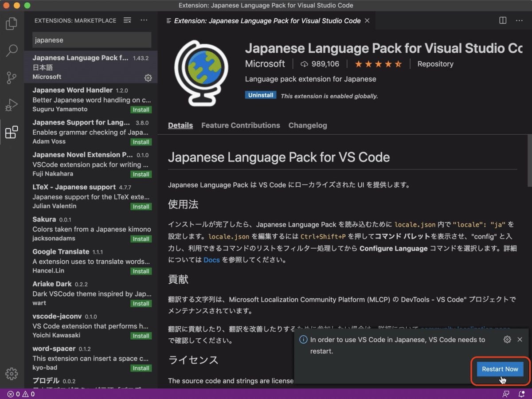Close the Japanese Language Pack extension tab
The image size is (532, 399).
coord(367,20)
